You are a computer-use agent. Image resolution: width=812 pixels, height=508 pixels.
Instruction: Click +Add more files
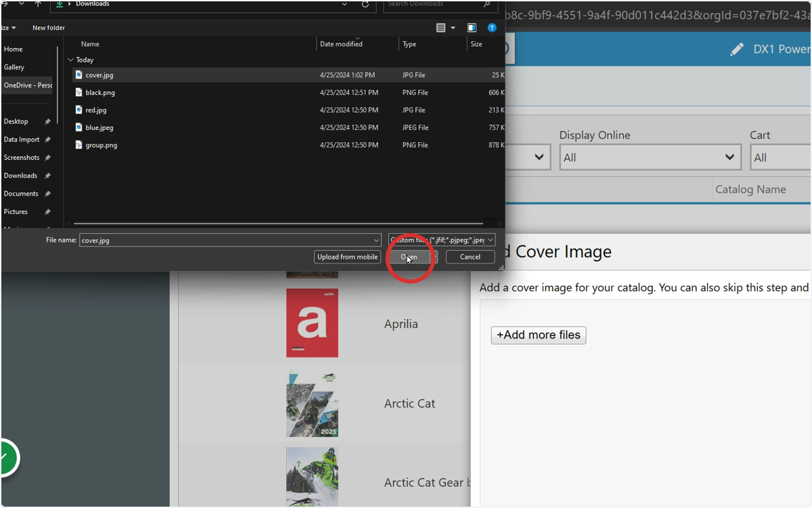click(539, 335)
